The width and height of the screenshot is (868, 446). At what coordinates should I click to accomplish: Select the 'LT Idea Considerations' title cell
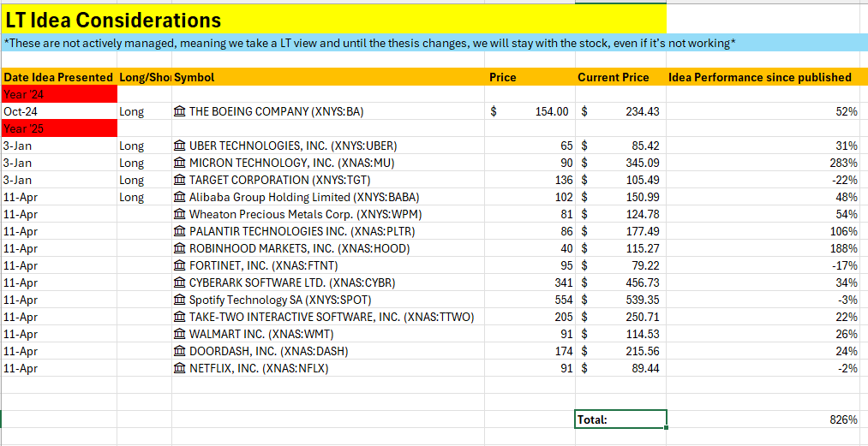[x=334, y=20]
